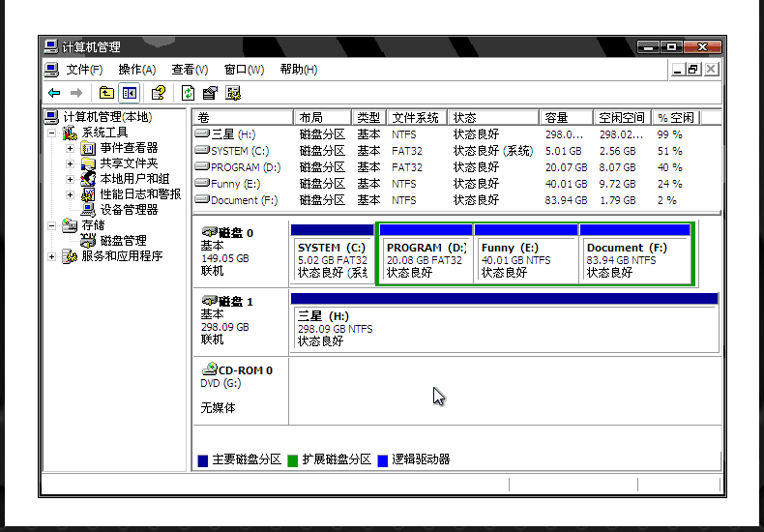
Task: Click the Up One Level toolbar icon
Action: (106, 93)
